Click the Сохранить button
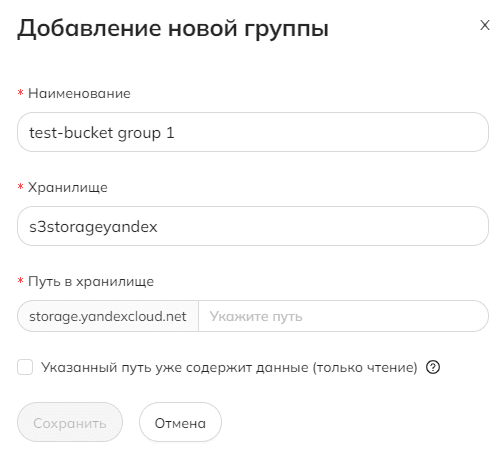The width and height of the screenshot is (503, 457). tap(70, 422)
